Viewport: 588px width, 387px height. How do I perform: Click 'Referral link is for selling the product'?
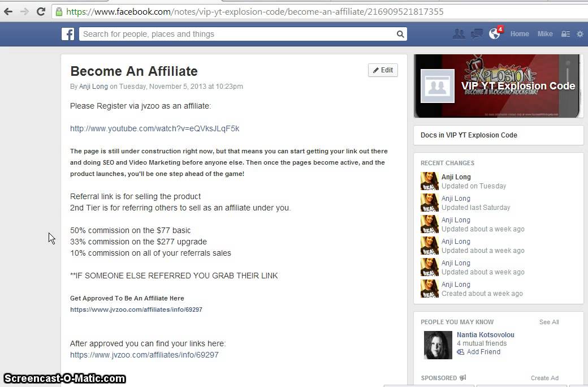[x=135, y=196]
